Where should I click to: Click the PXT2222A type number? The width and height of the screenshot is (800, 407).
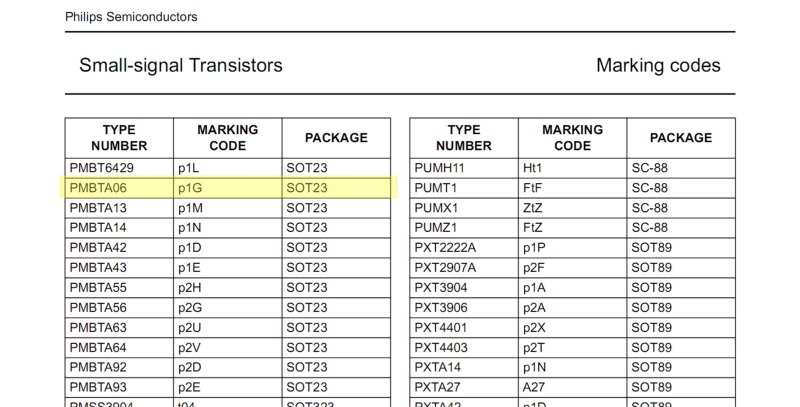coord(445,247)
